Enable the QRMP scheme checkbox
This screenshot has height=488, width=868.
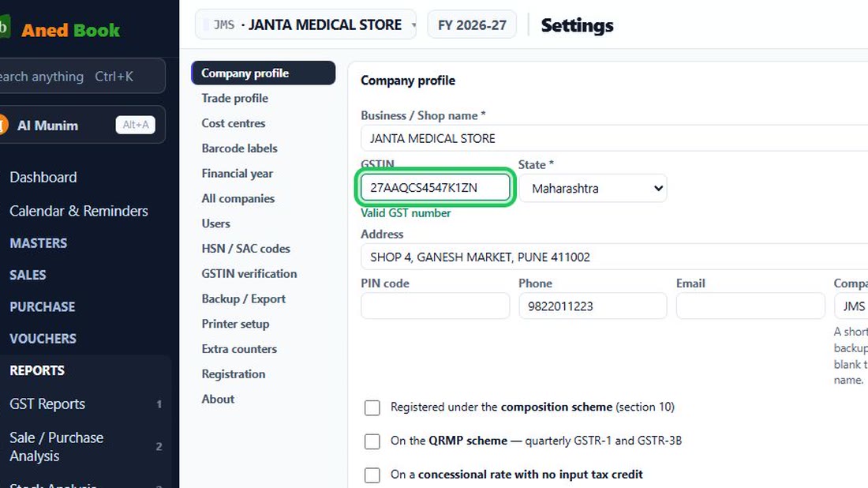[x=372, y=441]
